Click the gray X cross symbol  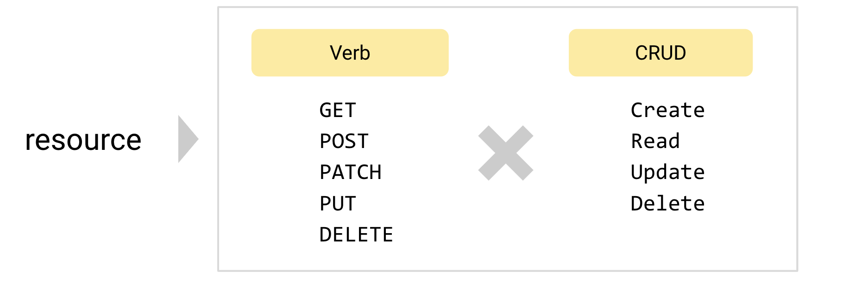506,153
